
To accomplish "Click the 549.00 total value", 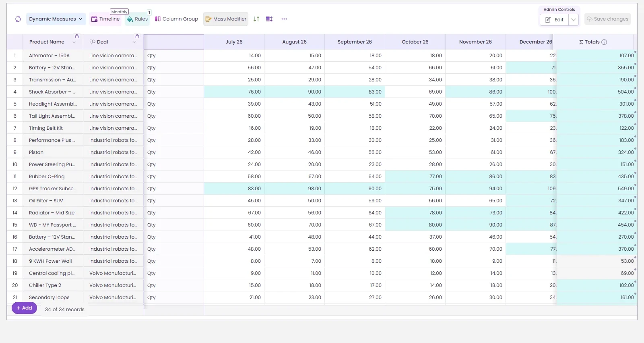I will (x=625, y=189).
